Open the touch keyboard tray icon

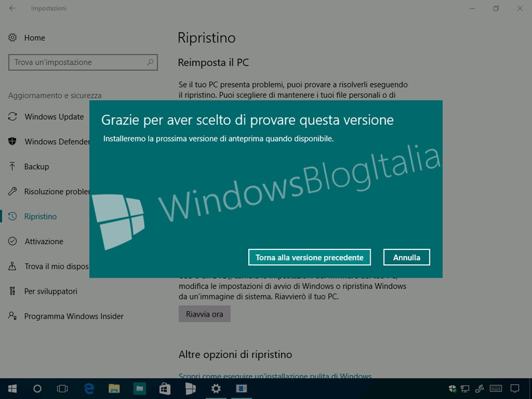496,388
